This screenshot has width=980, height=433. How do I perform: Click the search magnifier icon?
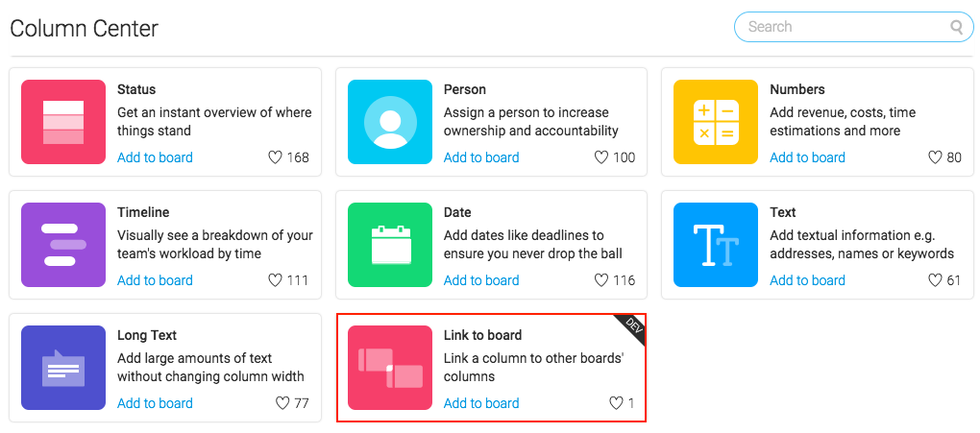[x=956, y=27]
